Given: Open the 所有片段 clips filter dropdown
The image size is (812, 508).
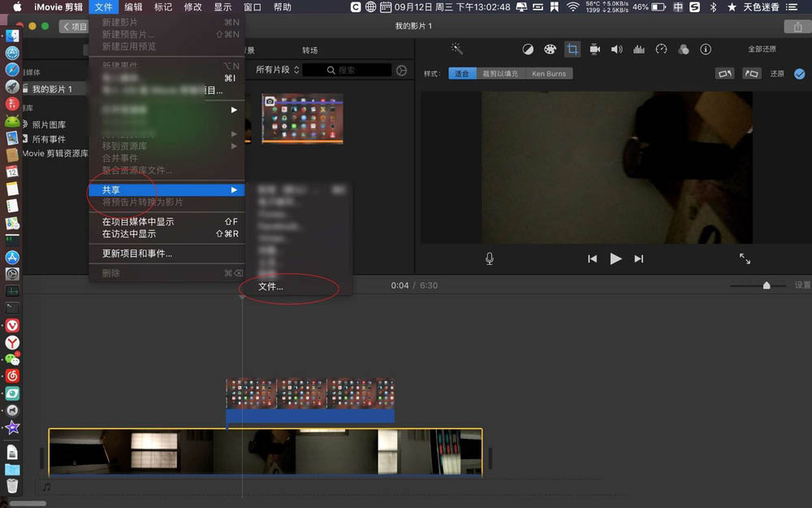Looking at the screenshot, I should pyautogui.click(x=278, y=69).
